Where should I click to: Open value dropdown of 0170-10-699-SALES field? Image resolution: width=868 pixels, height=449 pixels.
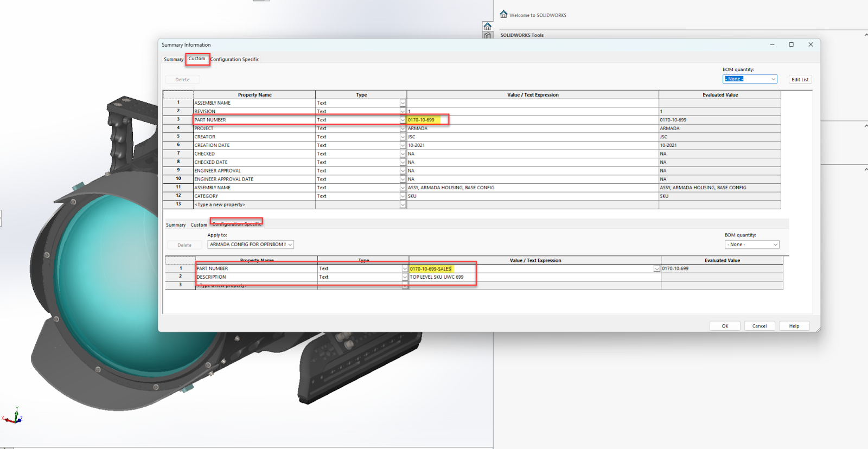[657, 268]
